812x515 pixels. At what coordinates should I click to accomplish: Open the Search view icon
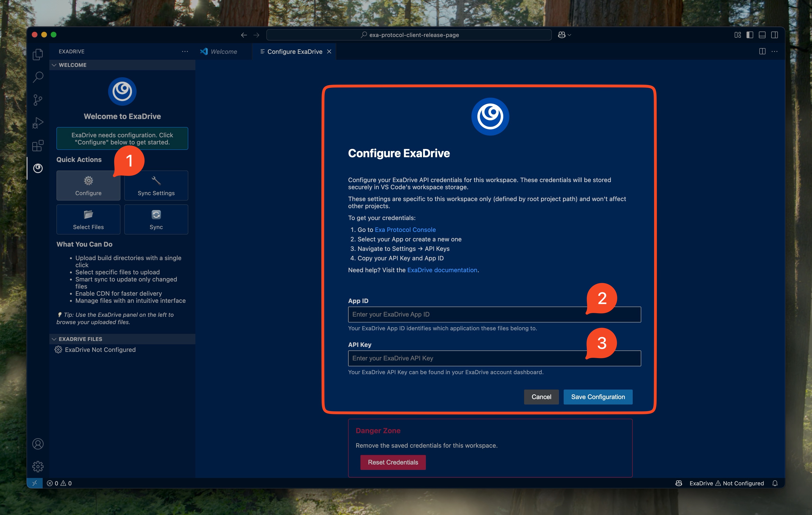click(38, 77)
